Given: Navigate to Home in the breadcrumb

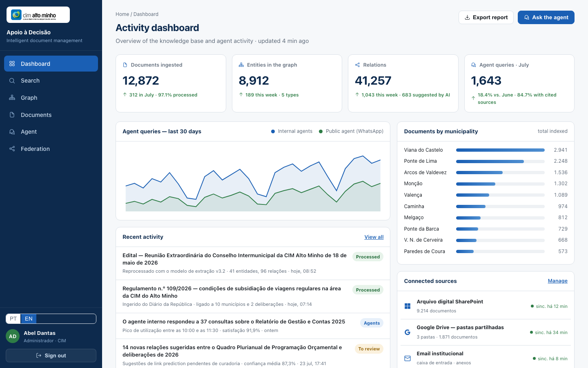Looking at the screenshot, I should pos(122,14).
